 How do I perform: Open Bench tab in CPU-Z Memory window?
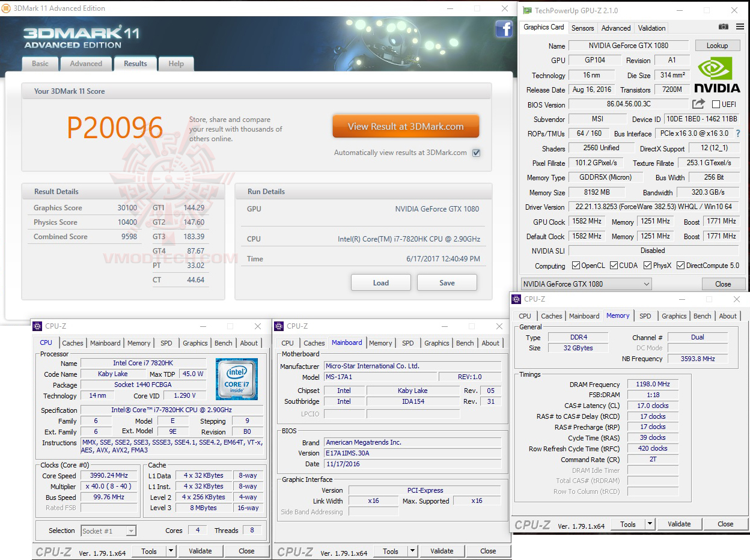point(703,316)
